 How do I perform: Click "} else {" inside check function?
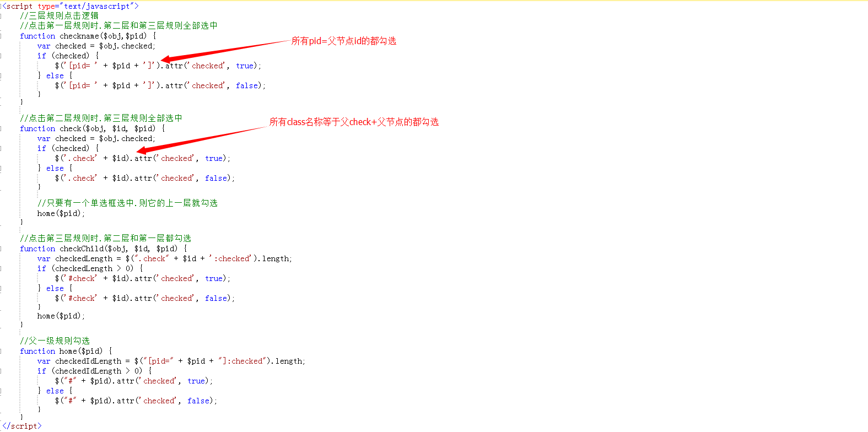coord(55,168)
